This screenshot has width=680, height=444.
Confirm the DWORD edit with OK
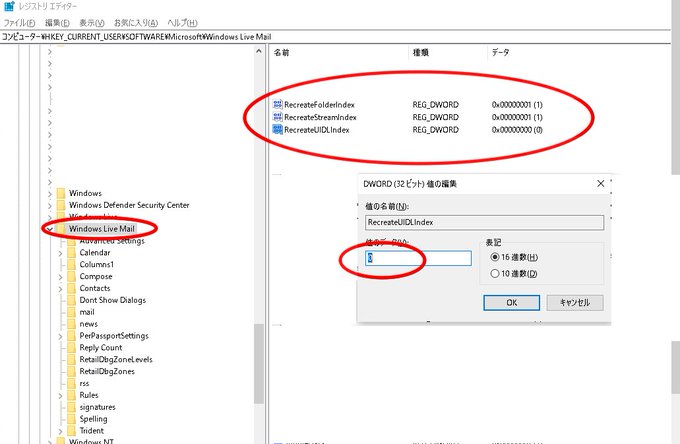(x=512, y=303)
